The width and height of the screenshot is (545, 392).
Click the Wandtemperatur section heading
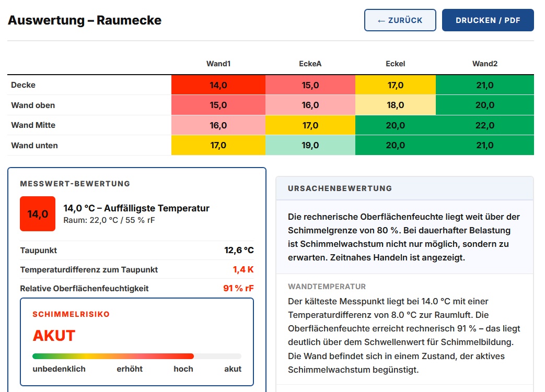click(x=327, y=287)
